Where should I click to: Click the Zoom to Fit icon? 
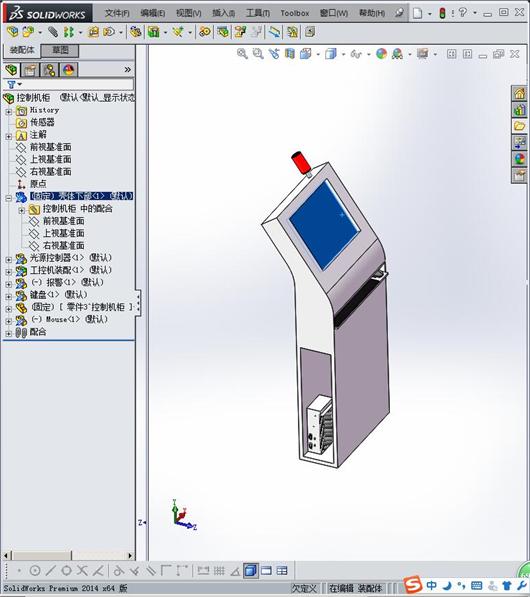[x=242, y=54]
